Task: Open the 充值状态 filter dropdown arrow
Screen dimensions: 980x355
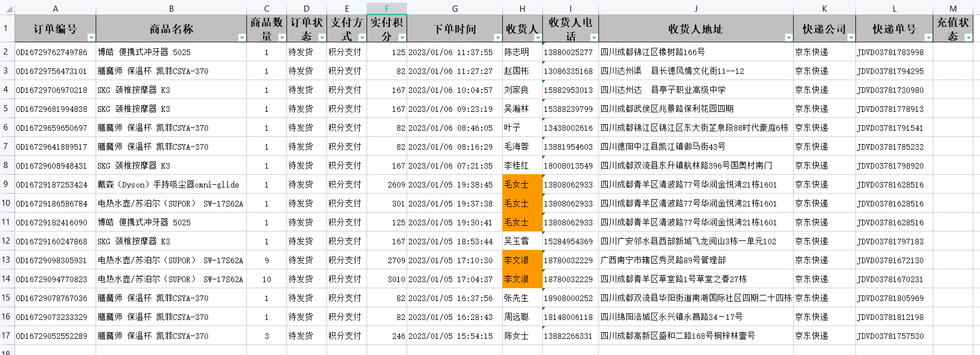Action: pyautogui.click(x=968, y=37)
